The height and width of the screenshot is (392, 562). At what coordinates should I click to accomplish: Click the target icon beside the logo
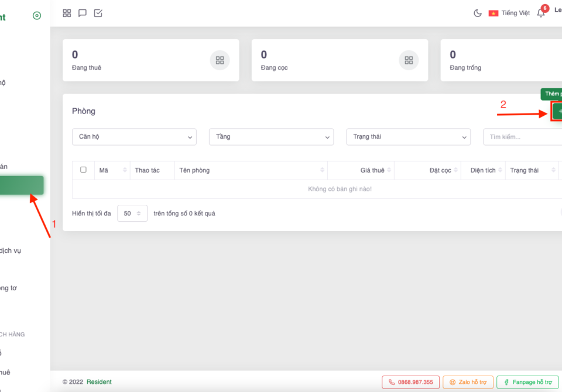click(x=37, y=16)
